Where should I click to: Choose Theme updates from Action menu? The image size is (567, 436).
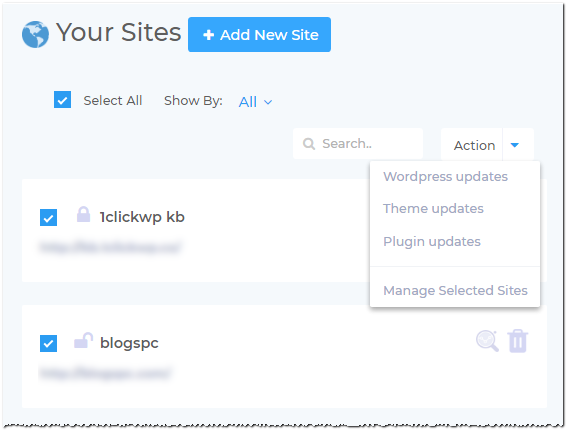433,209
